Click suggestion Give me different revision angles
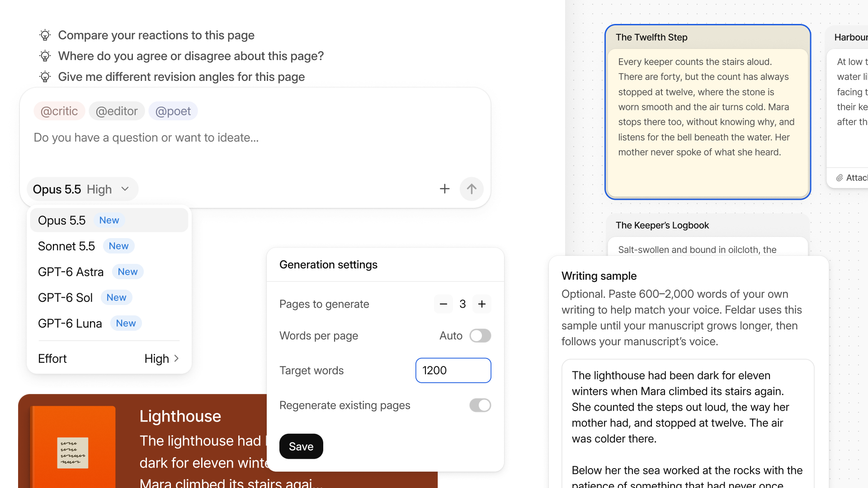 [x=181, y=77]
